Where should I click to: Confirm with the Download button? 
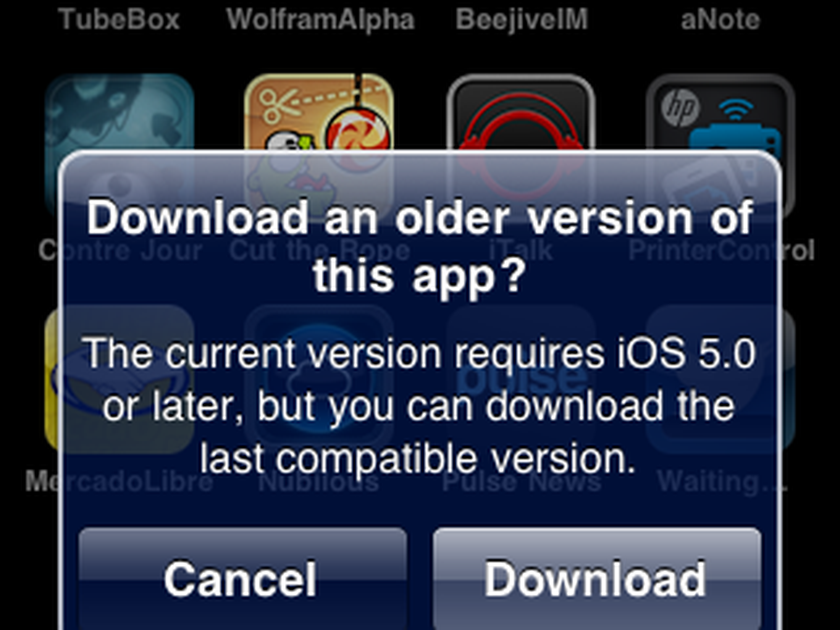[x=597, y=579]
